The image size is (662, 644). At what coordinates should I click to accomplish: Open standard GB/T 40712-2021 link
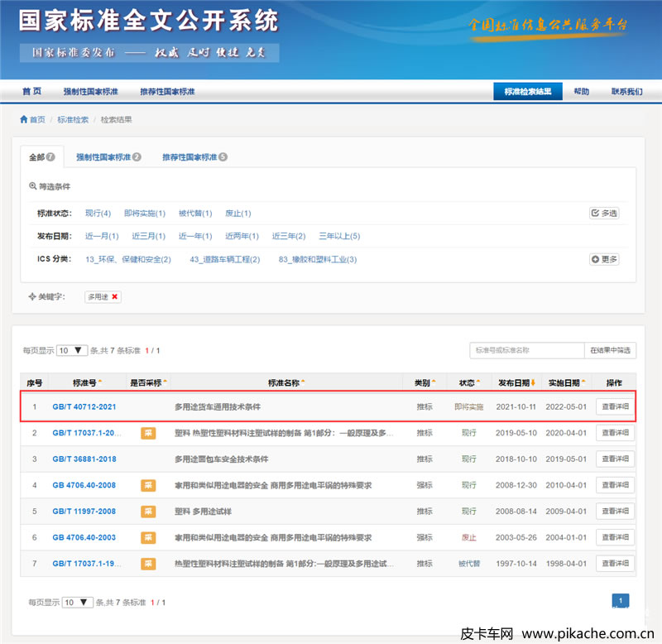(x=84, y=406)
